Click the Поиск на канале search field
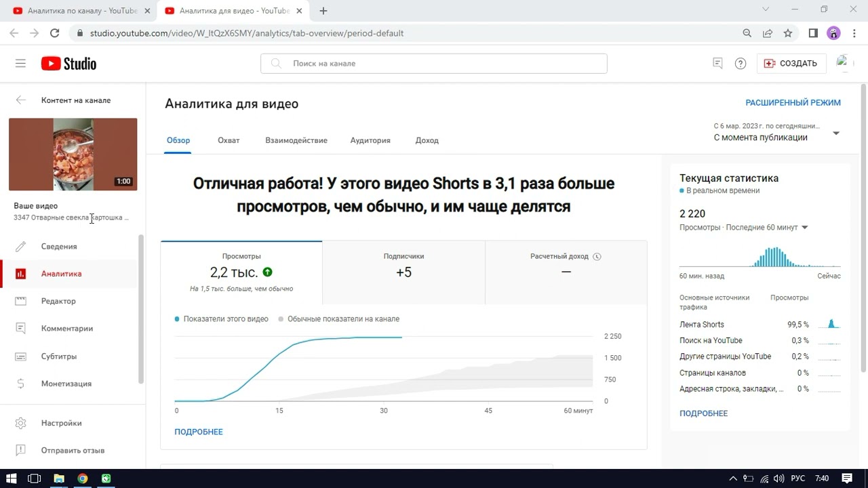This screenshot has height=488, width=868. click(434, 64)
